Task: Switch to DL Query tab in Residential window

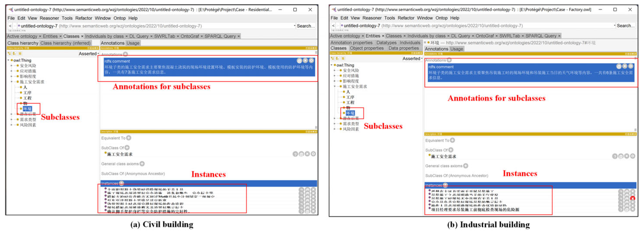Action: [x=139, y=36]
